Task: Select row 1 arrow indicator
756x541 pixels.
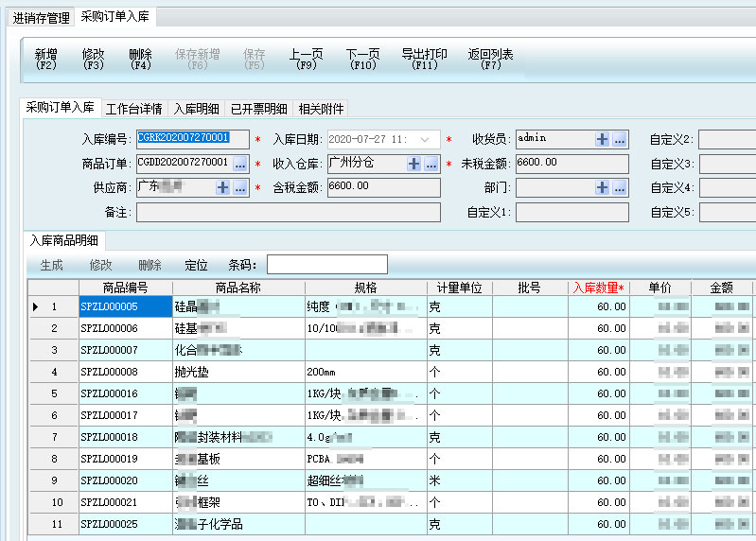Action: click(x=35, y=306)
